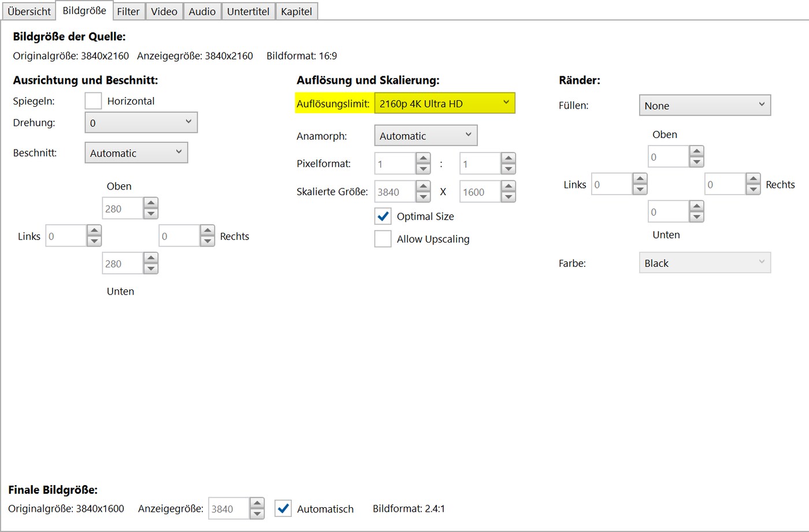The image size is (809, 532).
Task: Switch to the Audio tab
Action: 202,11
